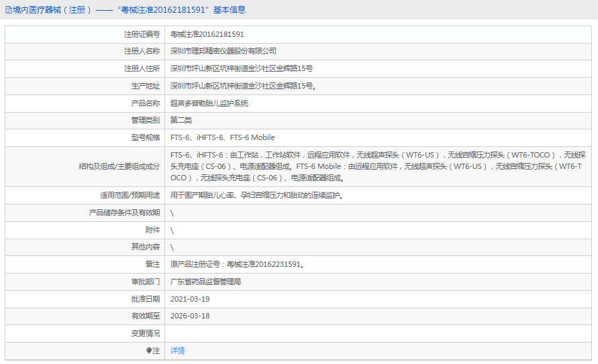Screen dimensions: 598x364
Task: Click the 注册人住所 label
Action: click(x=142, y=68)
